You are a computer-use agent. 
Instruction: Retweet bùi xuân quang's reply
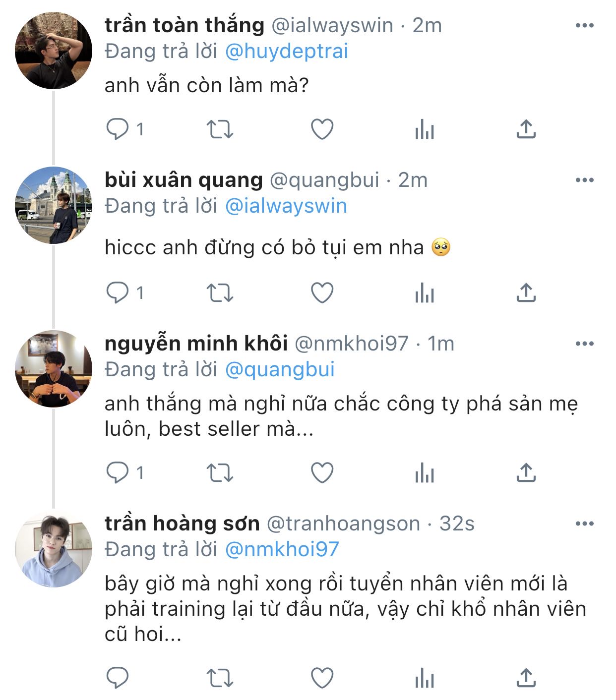coord(219,293)
